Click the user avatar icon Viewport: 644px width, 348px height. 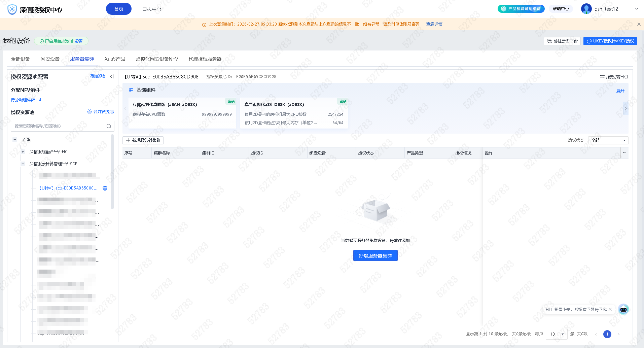tap(586, 9)
